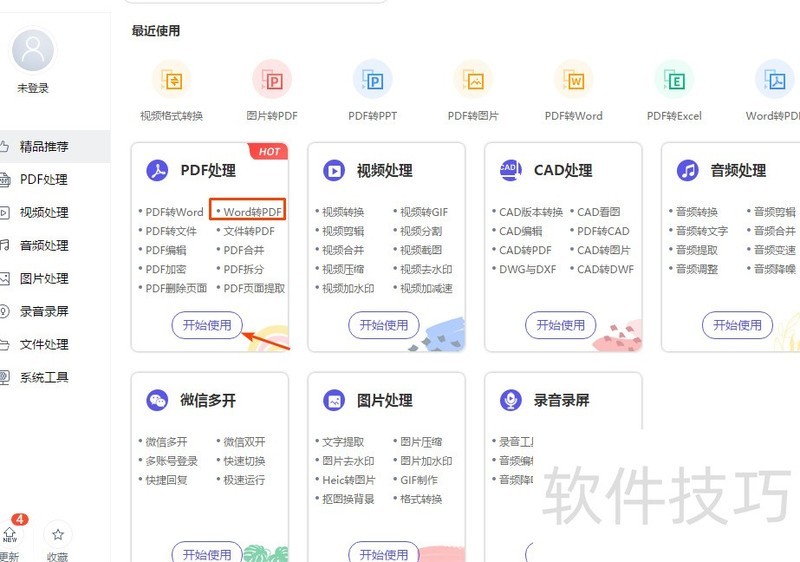Select 图片处理 in the sidebar

tap(44, 278)
